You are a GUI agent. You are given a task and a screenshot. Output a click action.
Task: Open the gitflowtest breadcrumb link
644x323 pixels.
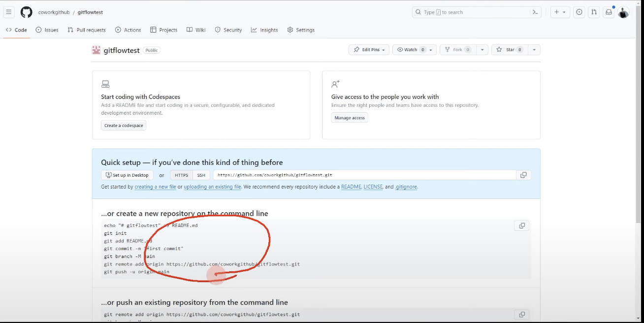[90, 12]
